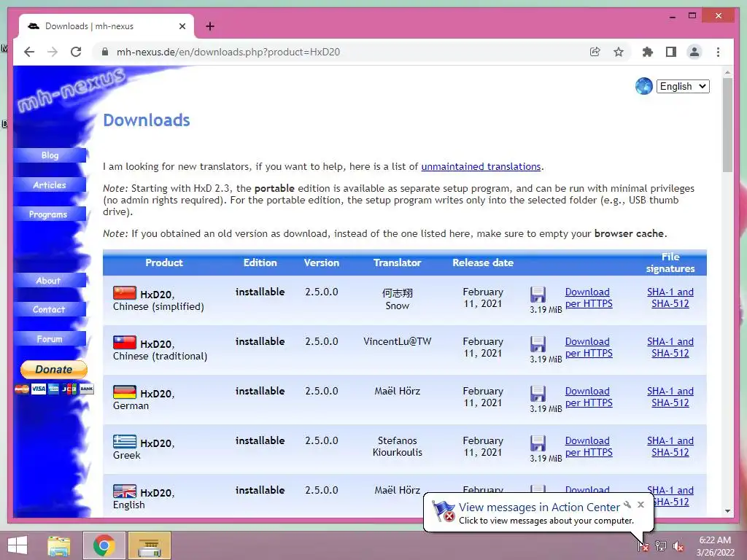747x560 pixels.
Task: Click floppy icon for Greek download
Action: 538,443
